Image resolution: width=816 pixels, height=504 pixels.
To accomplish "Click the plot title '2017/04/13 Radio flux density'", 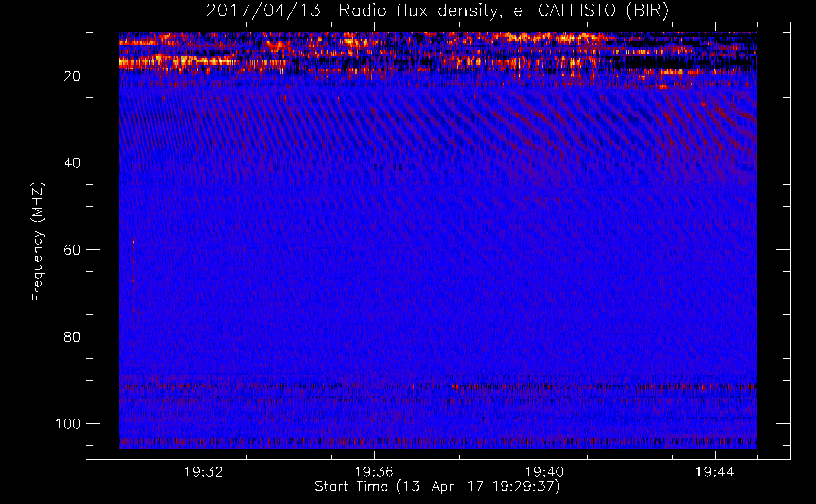I will [437, 10].
